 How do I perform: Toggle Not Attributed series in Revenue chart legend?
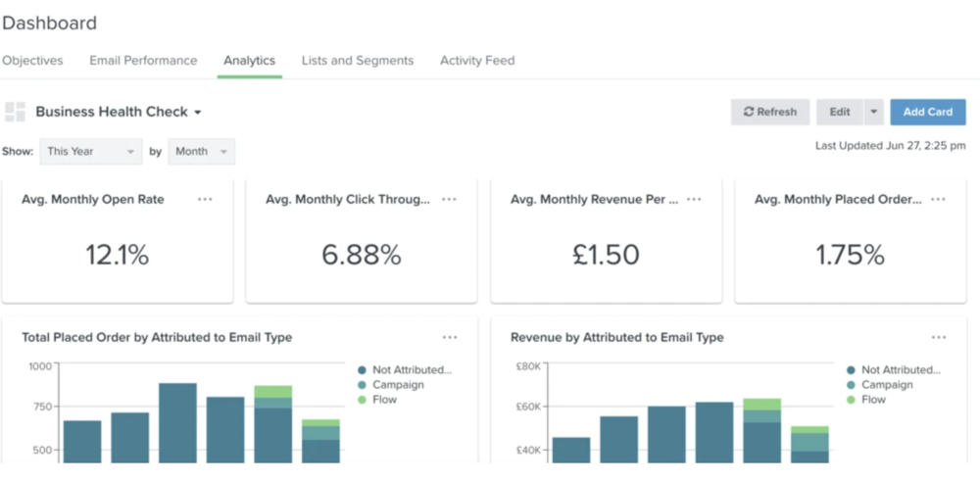pos(900,370)
